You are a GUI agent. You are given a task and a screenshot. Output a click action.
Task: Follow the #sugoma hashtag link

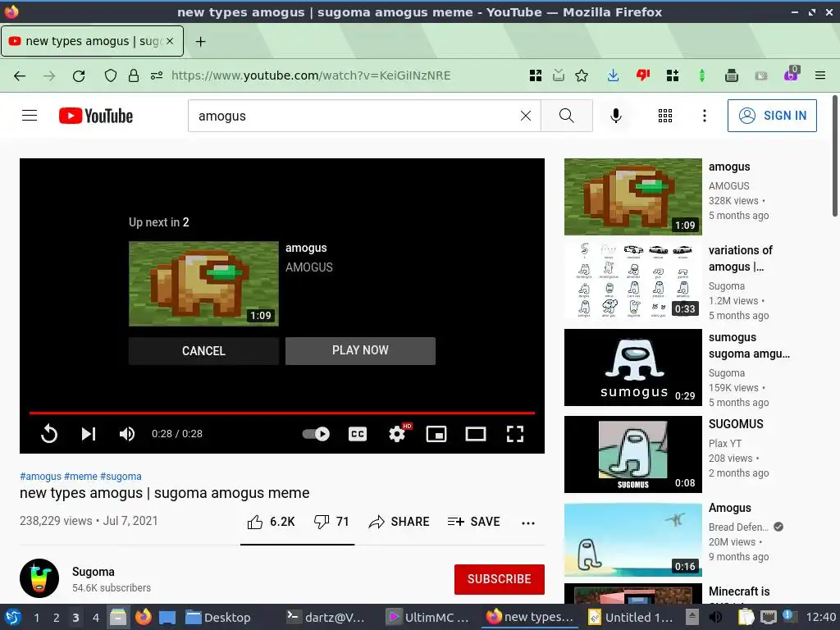(x=121, y=477)
